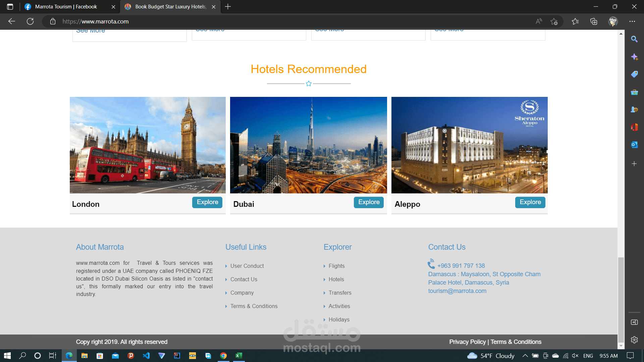Open sidebar settings gear icon
The height and width of the screenshot is (362, 644).
tap(634, 340)
